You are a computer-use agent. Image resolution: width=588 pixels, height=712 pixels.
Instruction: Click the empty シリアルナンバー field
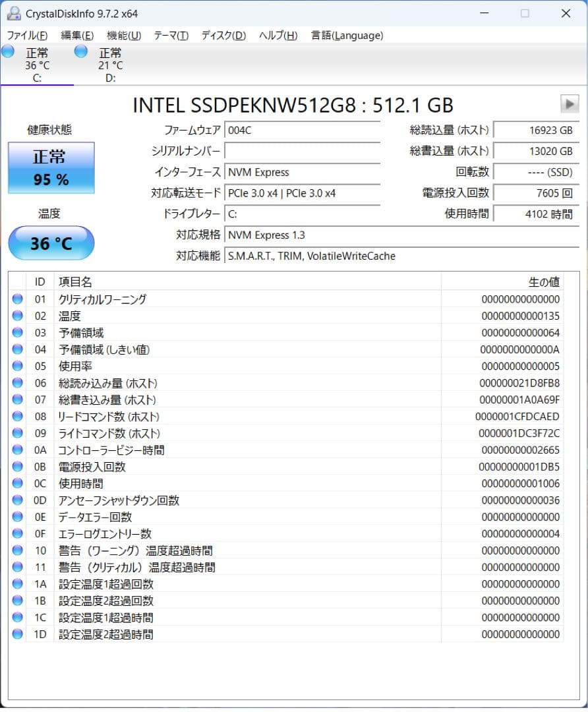302,151
